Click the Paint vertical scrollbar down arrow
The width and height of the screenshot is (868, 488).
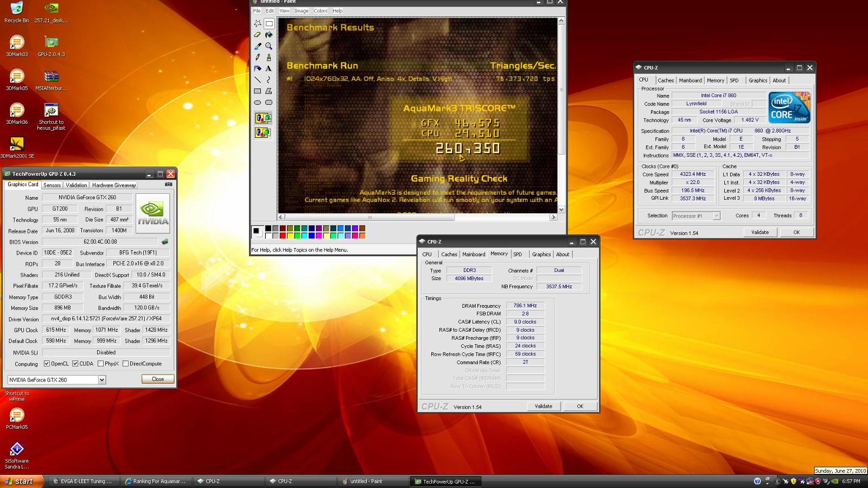(x=561, y=210)
